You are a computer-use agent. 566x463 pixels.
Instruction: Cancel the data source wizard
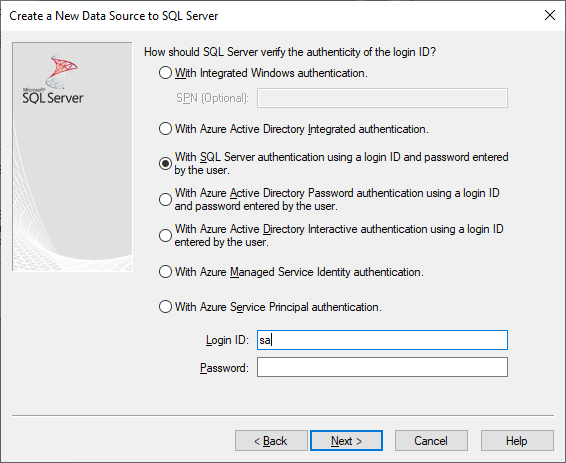[431, 441]
